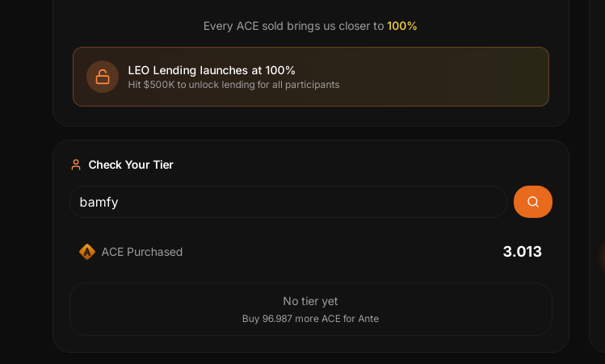Viewport: 605px width, 364px height.
Task: Click the yellow 100% text
Action: click(402, 26)
